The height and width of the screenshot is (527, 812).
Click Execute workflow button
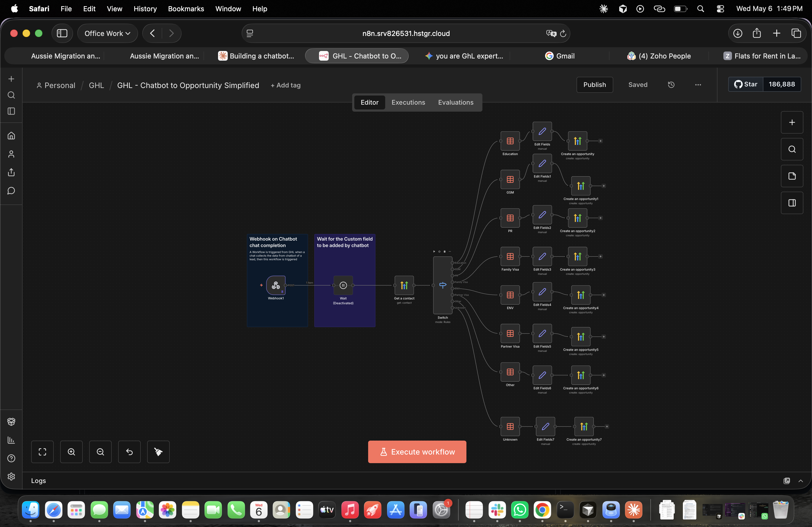click(x=417, y=452)
